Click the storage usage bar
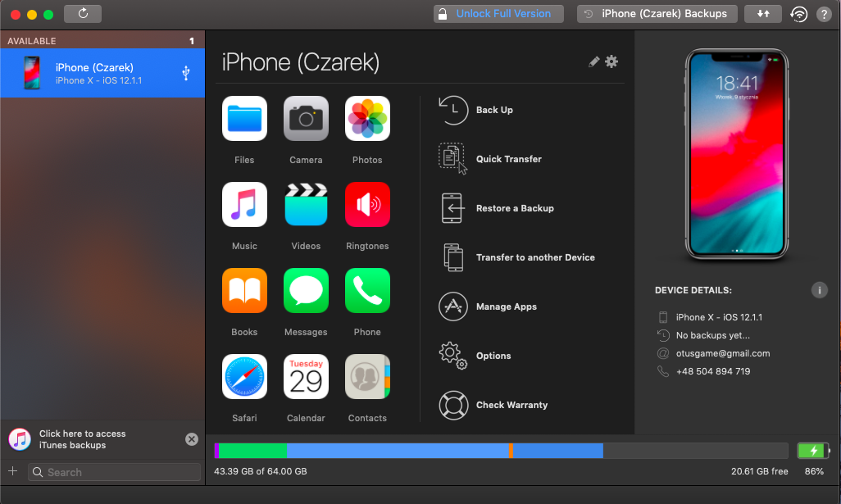841x504 pixels. coord(500,450)
